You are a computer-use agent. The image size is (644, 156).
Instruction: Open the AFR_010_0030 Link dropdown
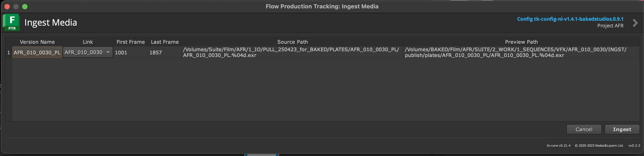(x=108, y=52)
